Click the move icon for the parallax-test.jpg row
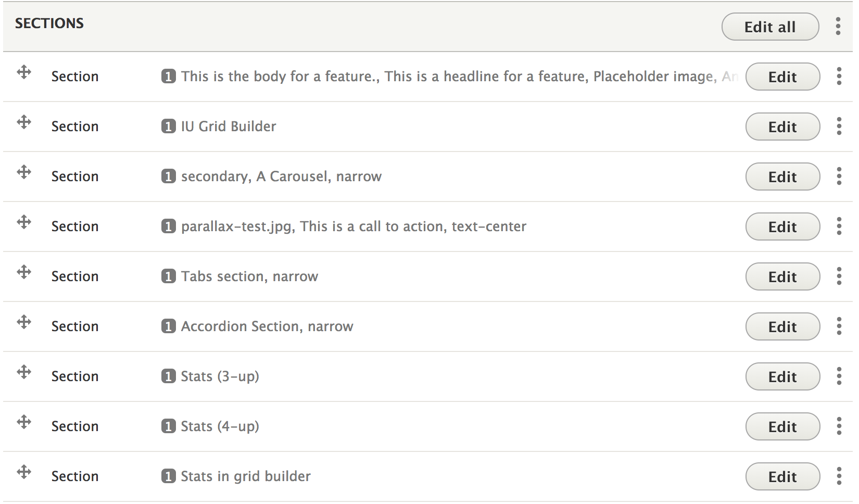Image resolution: width=859 pixels, height=504 pixels. tap(24, 222)
